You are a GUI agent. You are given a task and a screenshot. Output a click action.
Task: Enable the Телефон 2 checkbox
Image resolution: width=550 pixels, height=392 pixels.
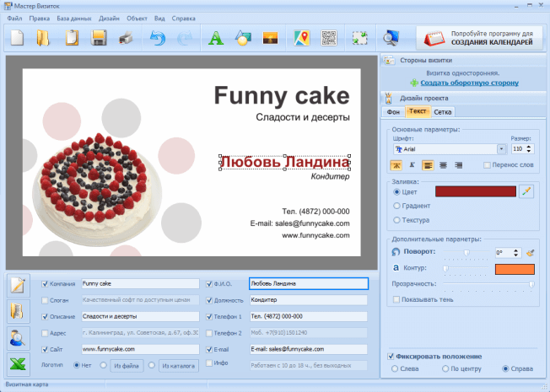(209, 333)
